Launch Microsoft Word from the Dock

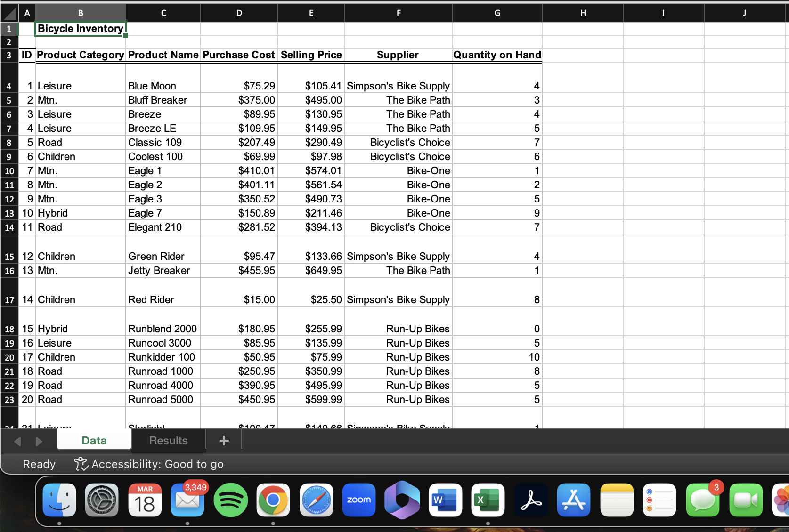(x=445, y=500)
